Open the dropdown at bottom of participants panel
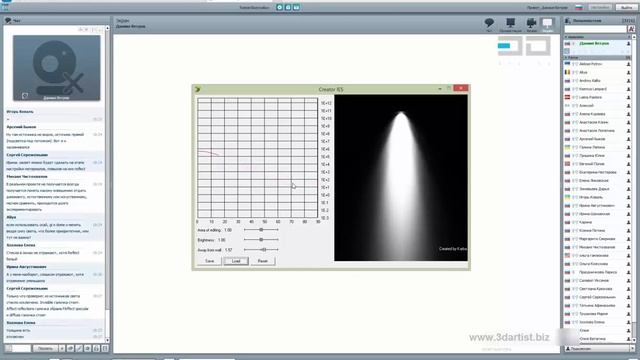 (632, 349)
